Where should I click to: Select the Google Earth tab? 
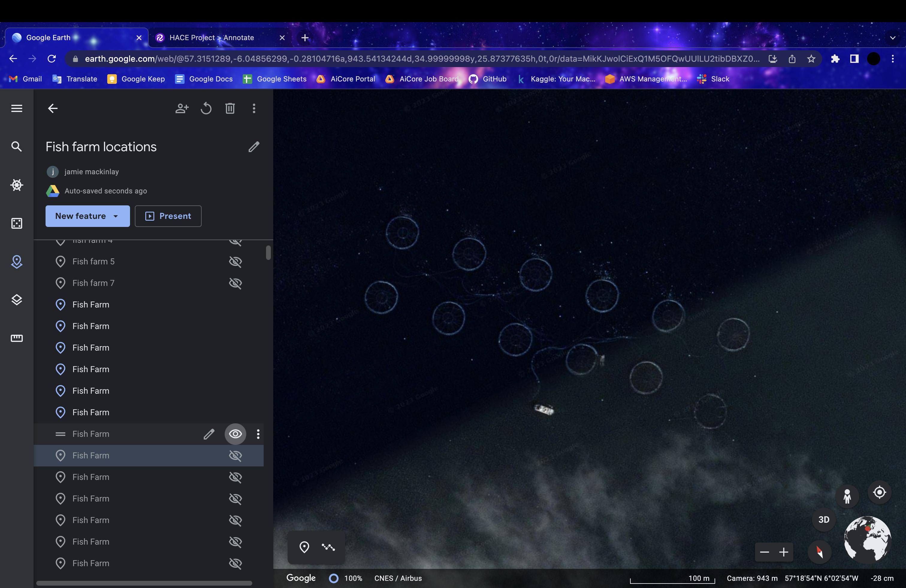pyautogui.click(x=76, y=38)
